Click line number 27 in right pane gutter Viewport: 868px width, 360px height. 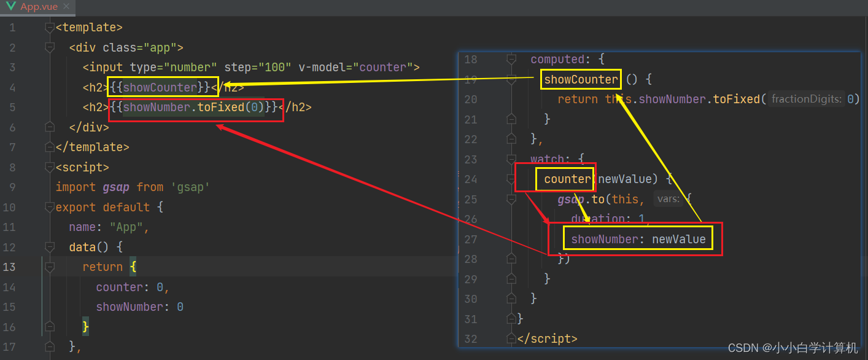tap(471, 239)
